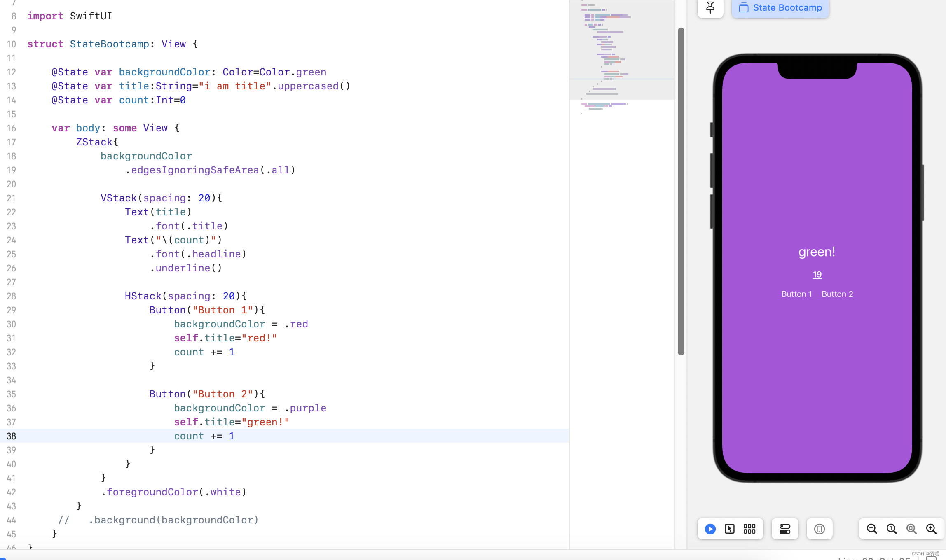Start live preview with the play button
The image size is (946, 560).
709,529
